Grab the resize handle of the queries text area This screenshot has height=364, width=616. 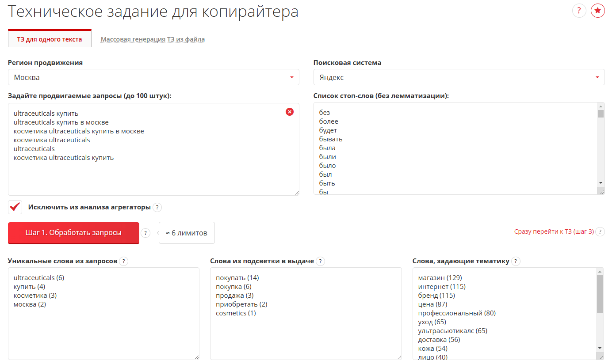(296, 192)
